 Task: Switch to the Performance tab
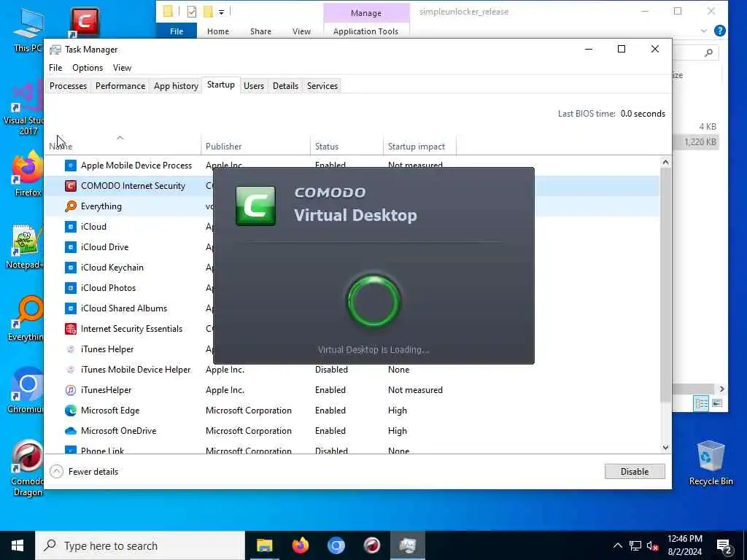pos(120,86)
